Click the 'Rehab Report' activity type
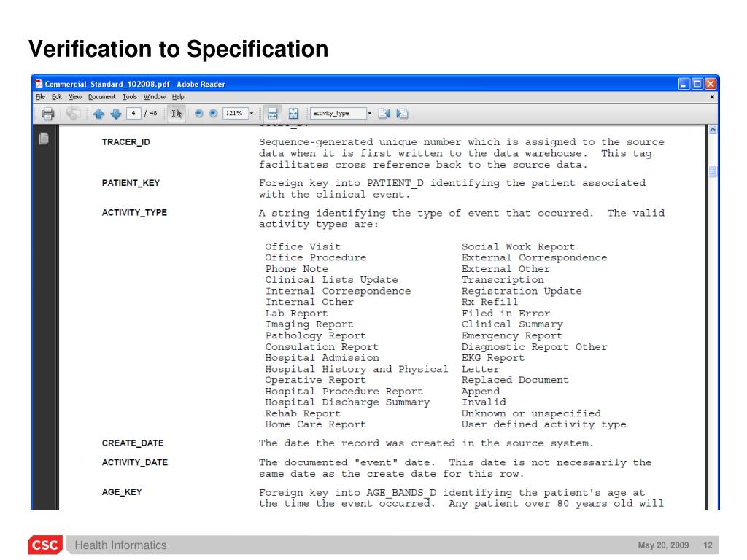Image resolution: width=747 pixels, height=560 pixels. 303,413
